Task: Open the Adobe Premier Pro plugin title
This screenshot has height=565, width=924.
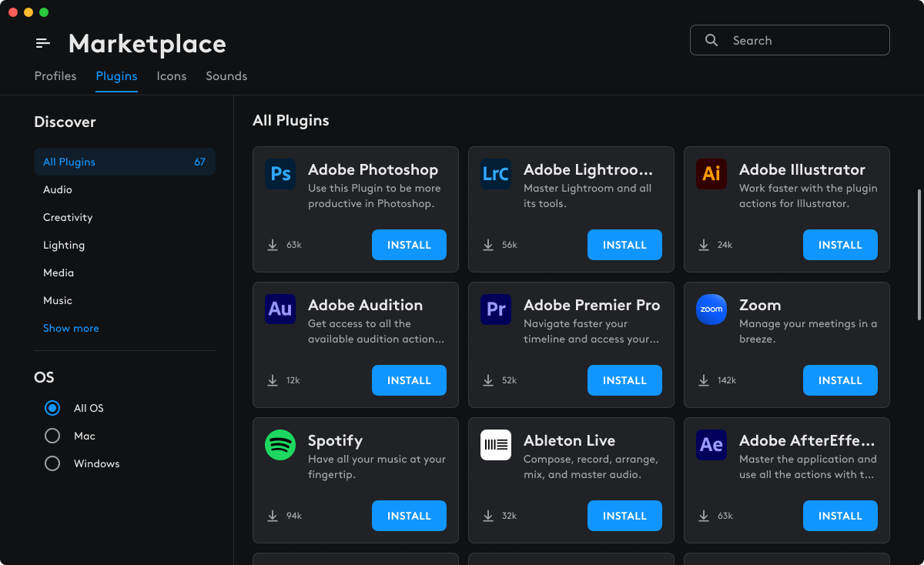Action: pos(591,306)
